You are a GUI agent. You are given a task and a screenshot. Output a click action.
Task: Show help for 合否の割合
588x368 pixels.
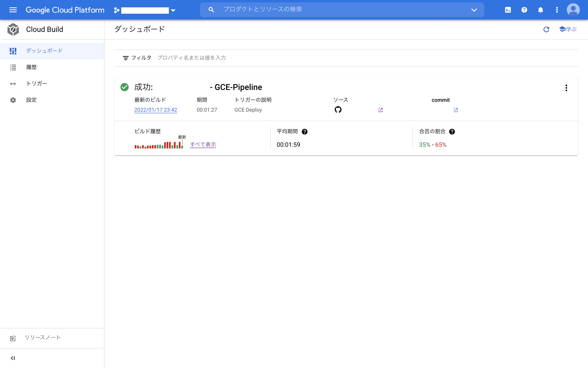(x=452, y=132)
